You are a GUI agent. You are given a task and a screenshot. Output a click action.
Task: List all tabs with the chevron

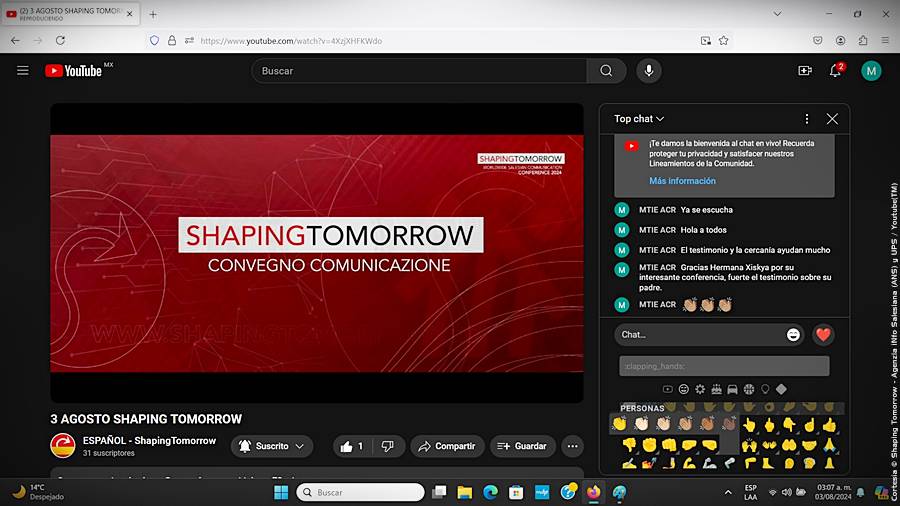777,14
